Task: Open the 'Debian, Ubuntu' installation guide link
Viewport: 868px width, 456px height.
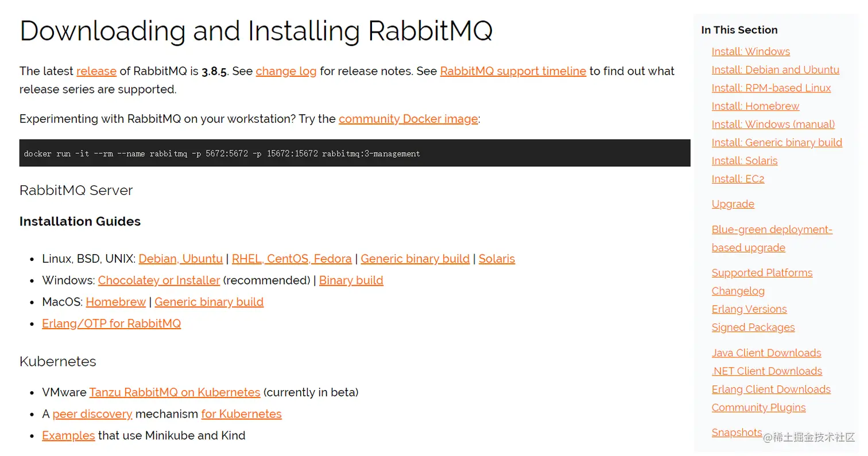Action: [181, 259]
